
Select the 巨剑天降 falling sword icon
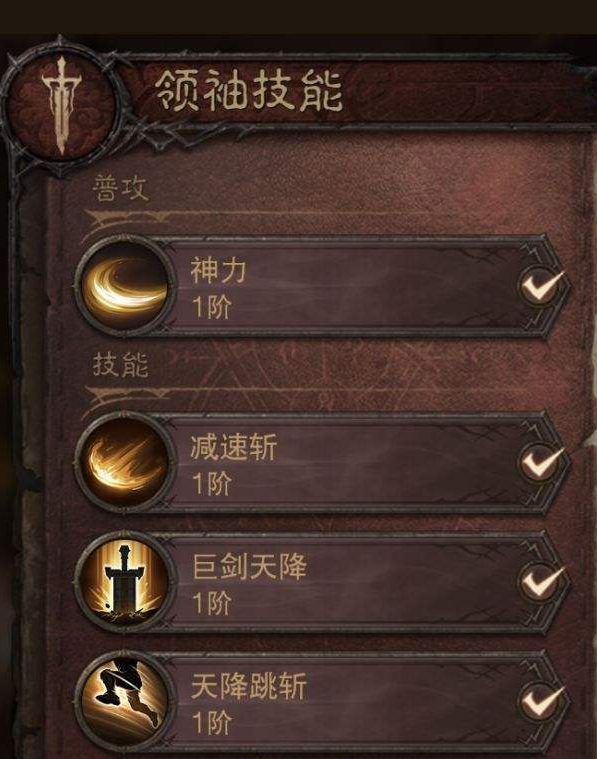tap(124, 581)
